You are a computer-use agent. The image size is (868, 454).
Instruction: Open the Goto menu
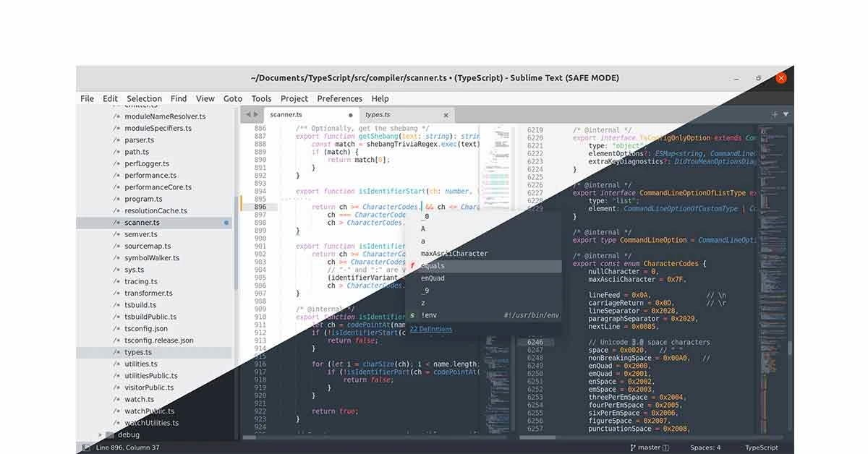[x=232, y=98]
